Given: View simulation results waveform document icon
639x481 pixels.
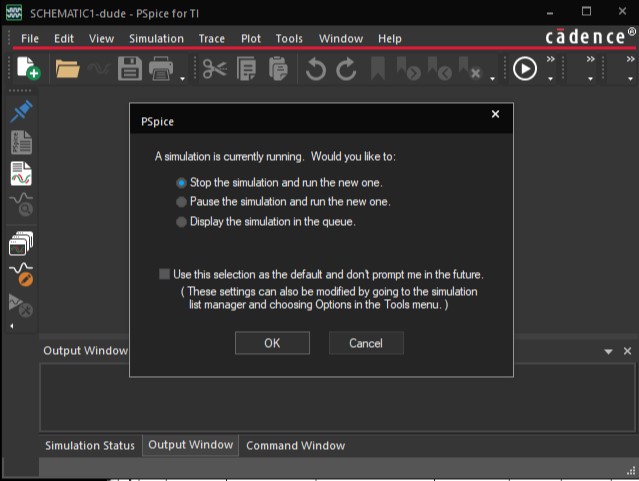Looking at the screenshot, I should 21,174.
